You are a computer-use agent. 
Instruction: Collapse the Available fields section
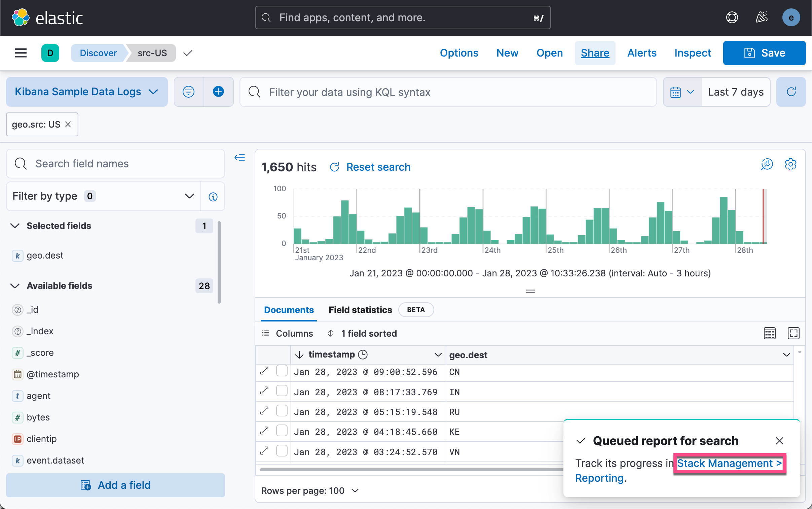[x=15, y=285]
